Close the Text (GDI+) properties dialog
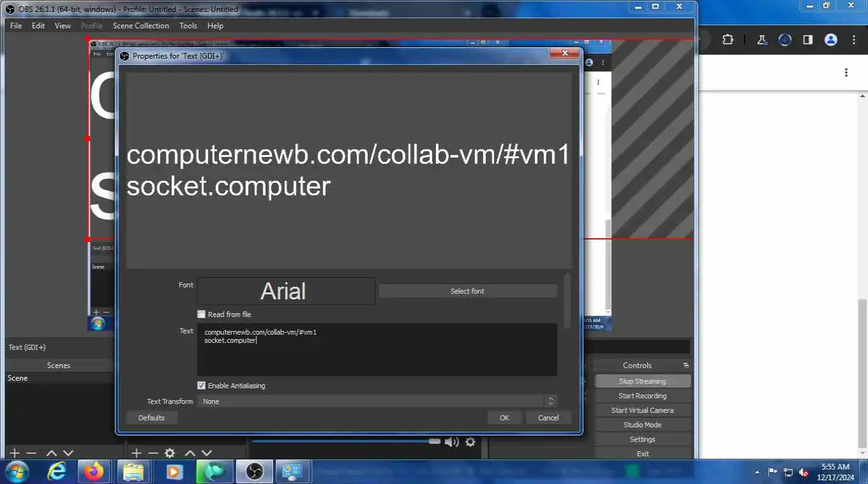The image size is (868, 484). pyautogui.click(x=564, y=54)
